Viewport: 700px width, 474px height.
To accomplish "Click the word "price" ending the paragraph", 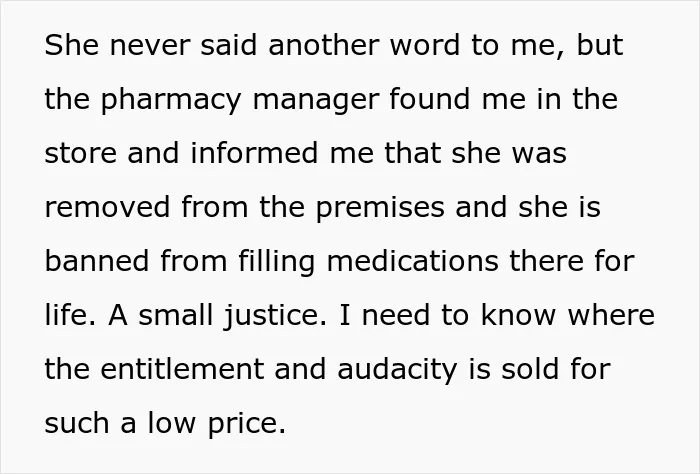I will coord(246,425).
